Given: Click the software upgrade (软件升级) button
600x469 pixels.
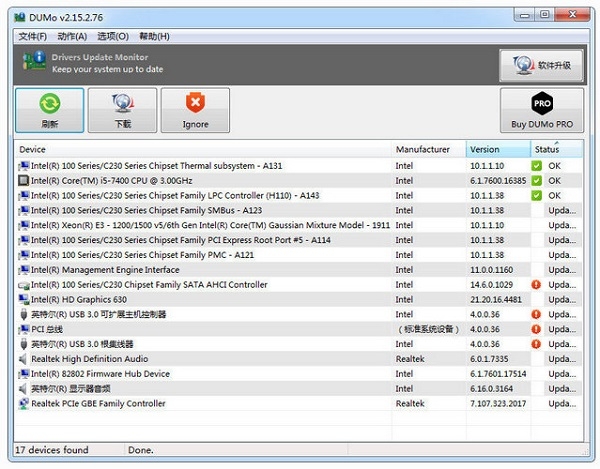Looking at the screenshot, I should coord(541,65).
